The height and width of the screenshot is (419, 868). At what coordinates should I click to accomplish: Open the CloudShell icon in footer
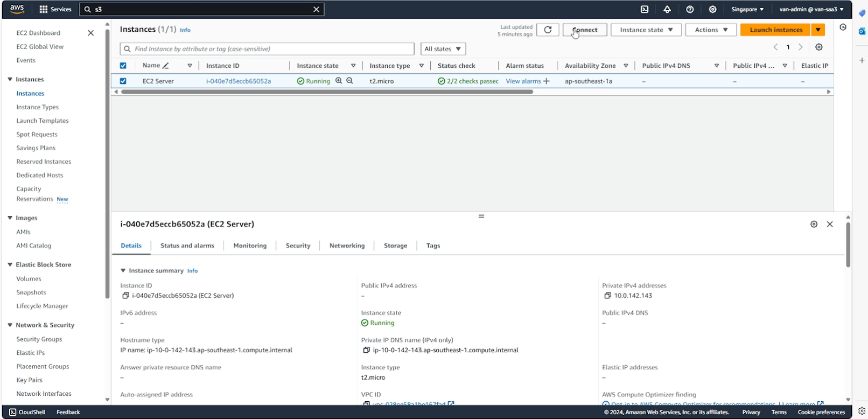[x=13, y=412]
